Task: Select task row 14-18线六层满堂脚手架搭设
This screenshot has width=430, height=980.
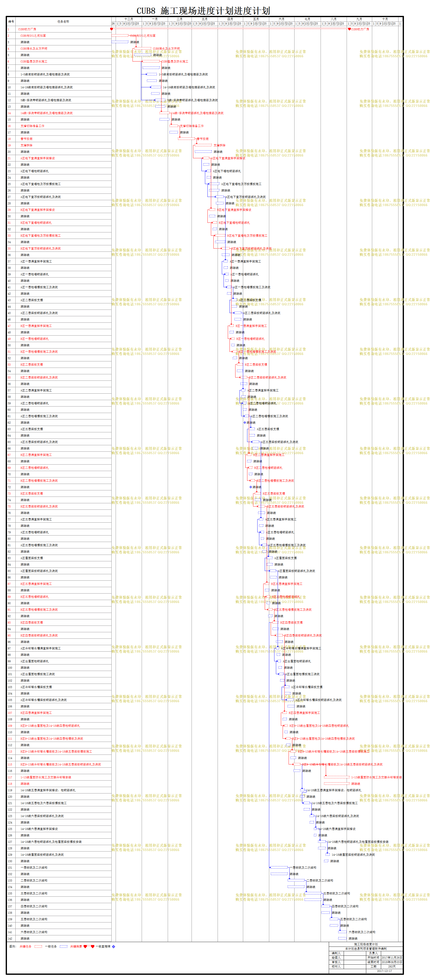Action: coord(59,829)
